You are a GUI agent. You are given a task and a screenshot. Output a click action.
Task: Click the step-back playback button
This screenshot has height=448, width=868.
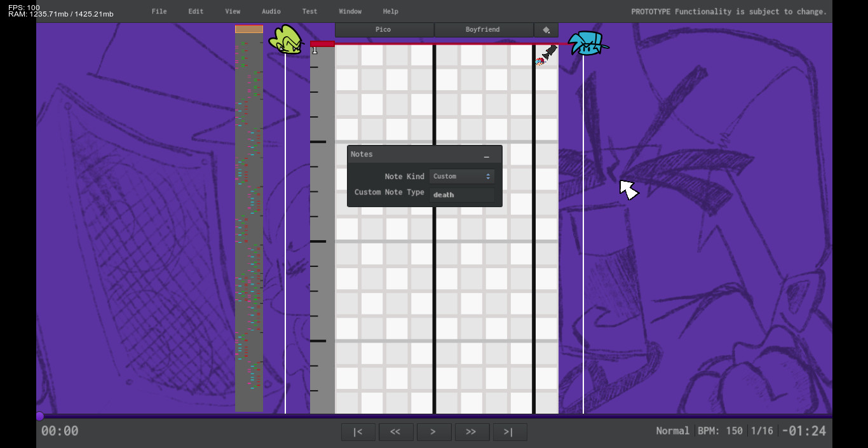click(396, 431)
